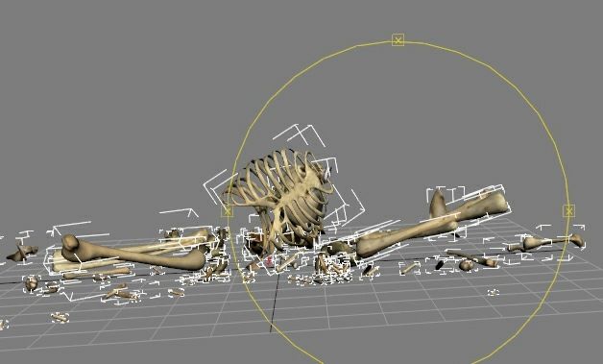Viewport: 603px width, 364px height.
Task: Select the small round bone at lower left
Action: coord(31,283)
